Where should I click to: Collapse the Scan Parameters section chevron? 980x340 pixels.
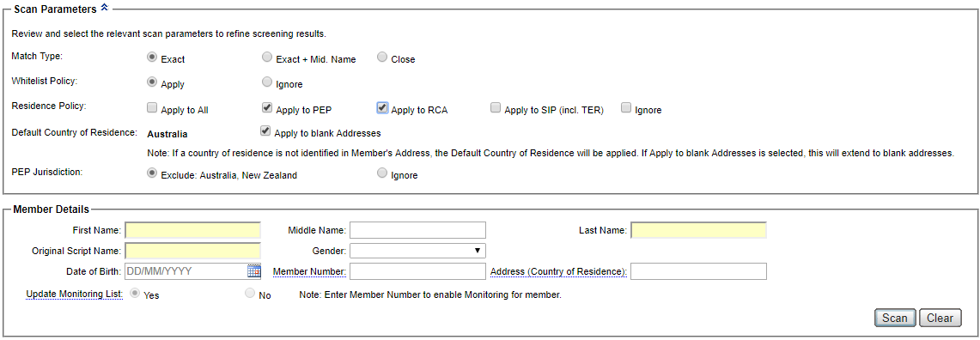(105, 8)
